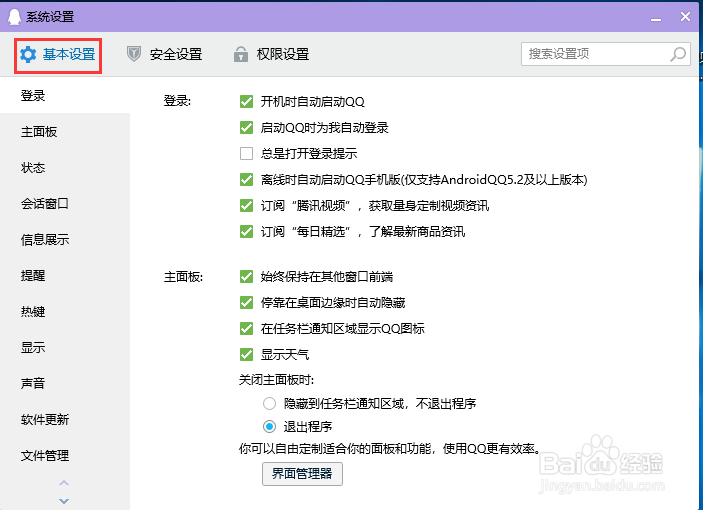Uncheck 停靠在桌面边缘时自动隐藏
Screen dimensions: 703x510
click(246, 303)
